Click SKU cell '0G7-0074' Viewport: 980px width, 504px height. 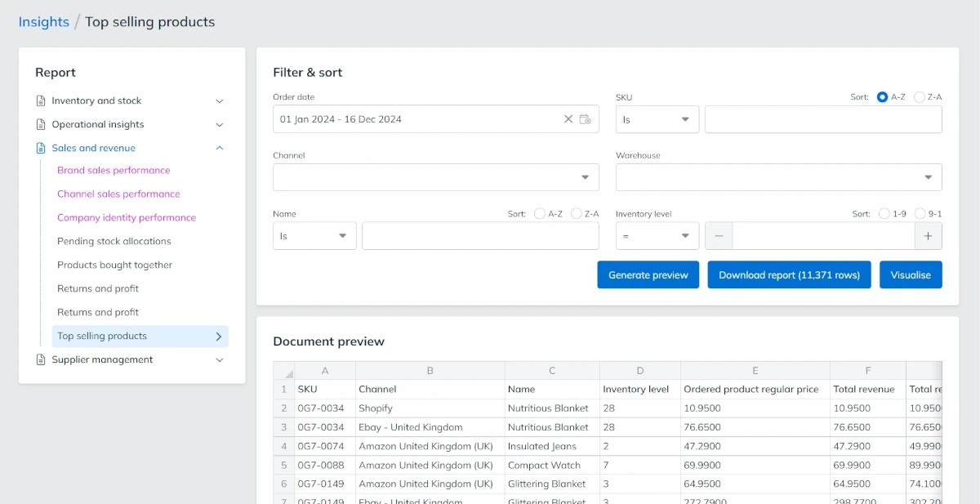pos(325,446)
